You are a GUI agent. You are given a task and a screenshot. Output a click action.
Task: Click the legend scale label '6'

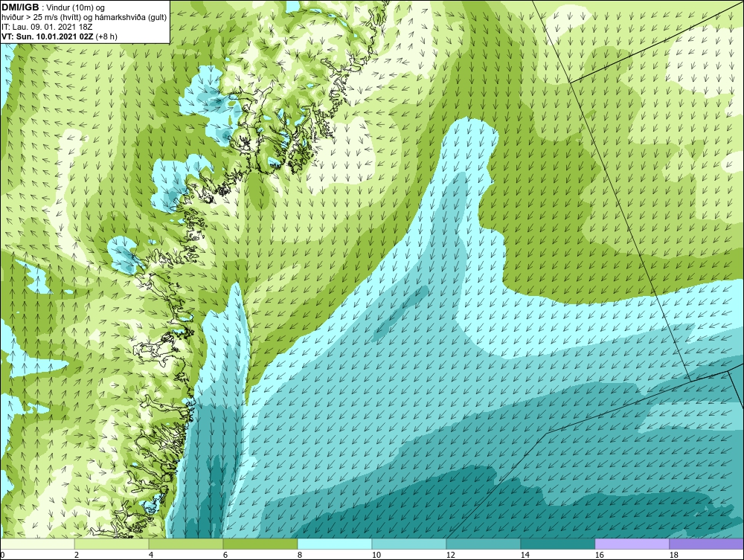click(225, 555)
